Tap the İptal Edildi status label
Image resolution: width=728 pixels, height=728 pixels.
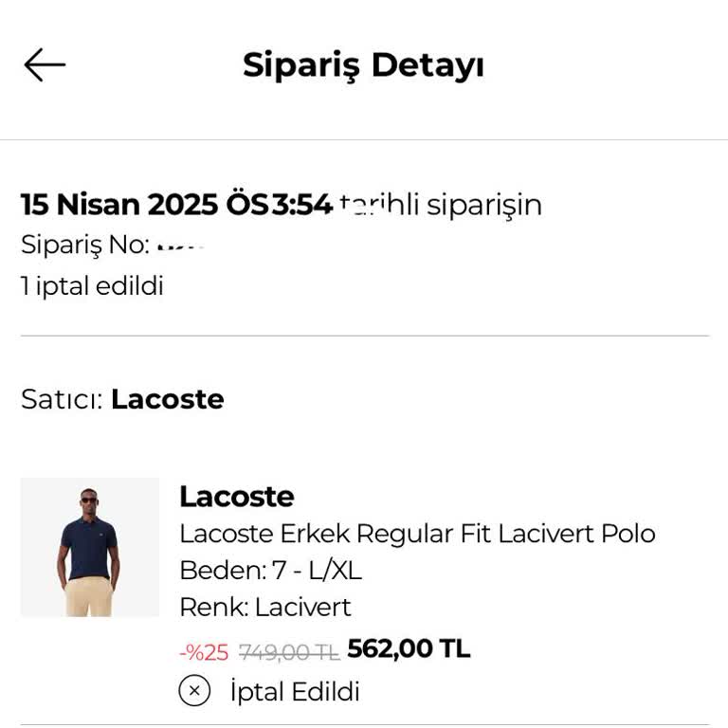click(x=295, y=691)
